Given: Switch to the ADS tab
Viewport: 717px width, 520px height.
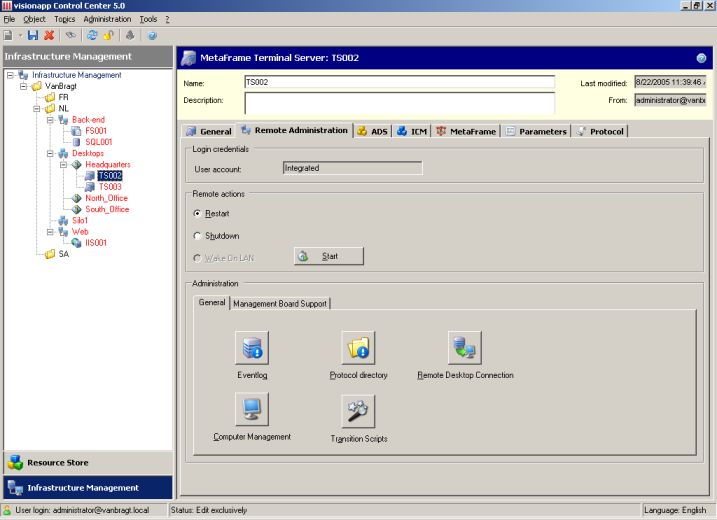Looking at the screenshot, I should [373, 132].
